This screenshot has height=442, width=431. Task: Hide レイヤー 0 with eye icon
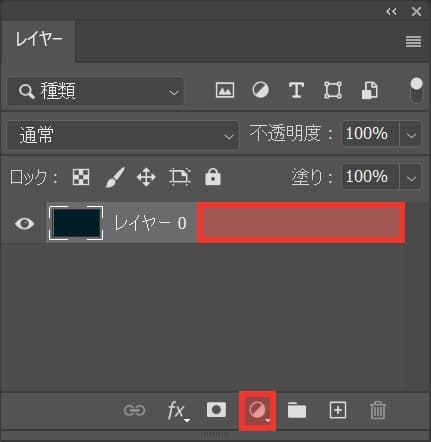24,223
